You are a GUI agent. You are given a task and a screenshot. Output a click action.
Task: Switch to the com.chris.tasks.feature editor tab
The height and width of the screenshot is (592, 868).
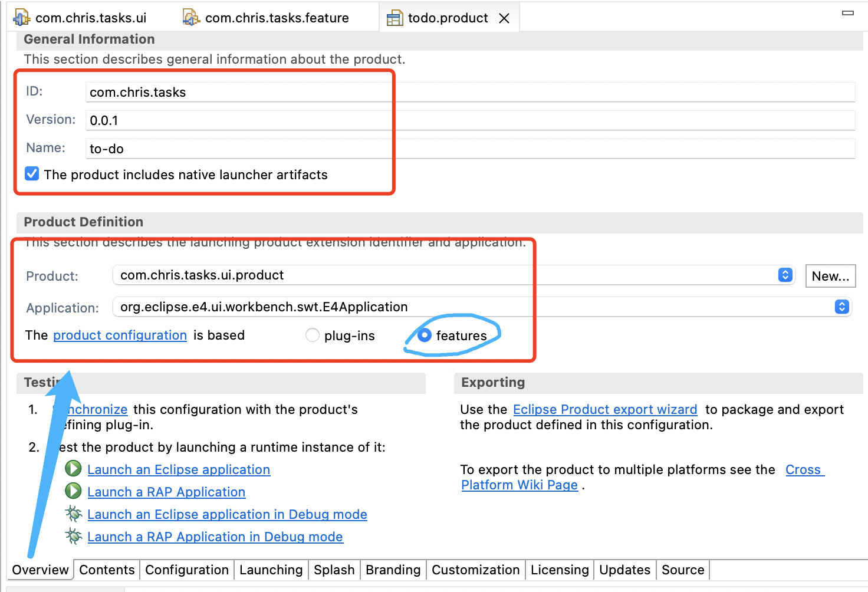pyautogui.click(x=266, y=18)
